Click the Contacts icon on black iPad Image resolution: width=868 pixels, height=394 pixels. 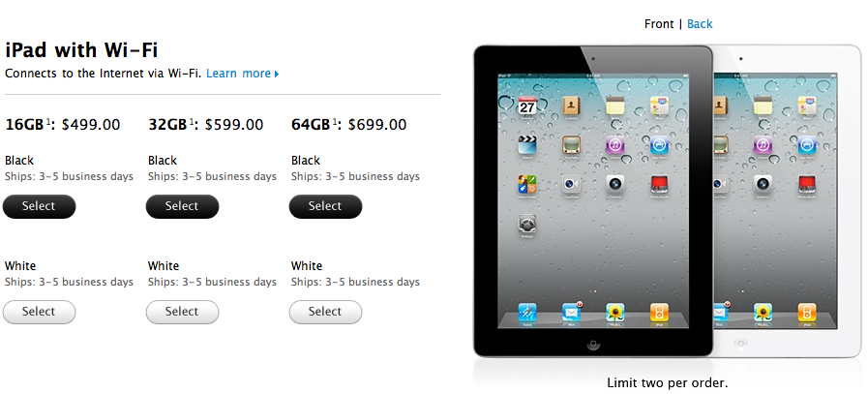(571, 105)
